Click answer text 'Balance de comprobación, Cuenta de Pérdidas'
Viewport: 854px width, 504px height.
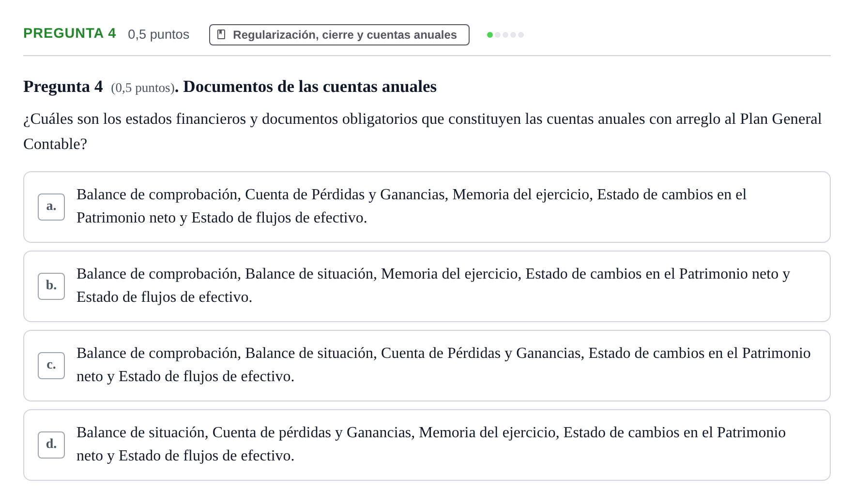tap(412, 206)
